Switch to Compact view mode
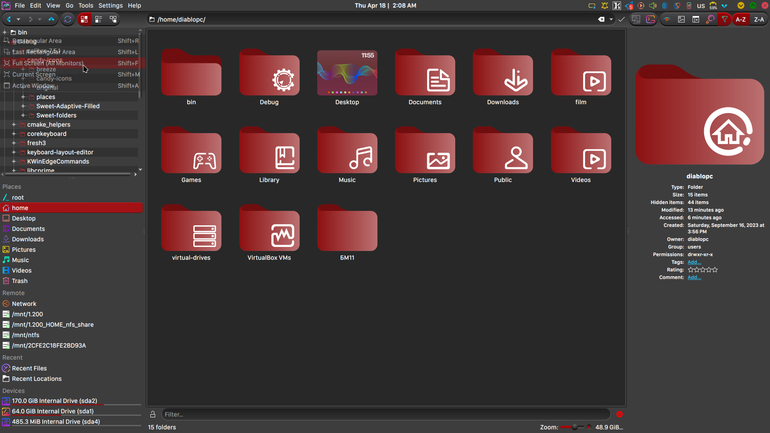This screenshot has height=433, width=770. point(99,19)
